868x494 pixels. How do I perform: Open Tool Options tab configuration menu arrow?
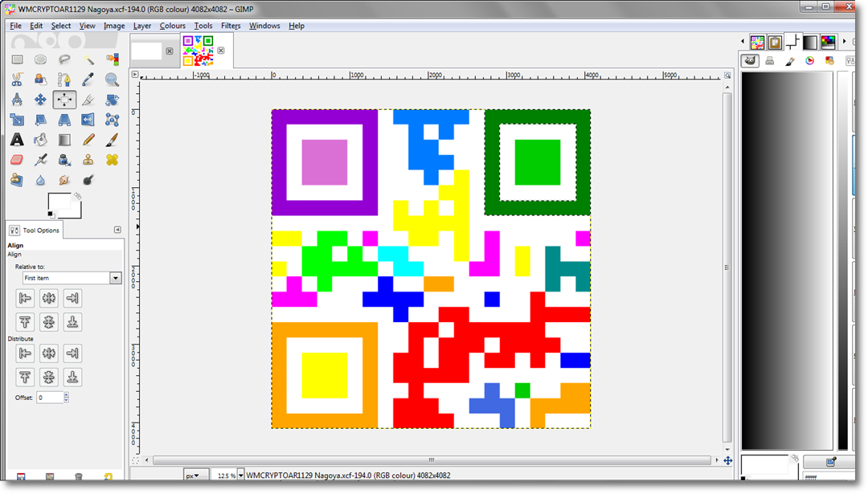click(x=117, y=230)
